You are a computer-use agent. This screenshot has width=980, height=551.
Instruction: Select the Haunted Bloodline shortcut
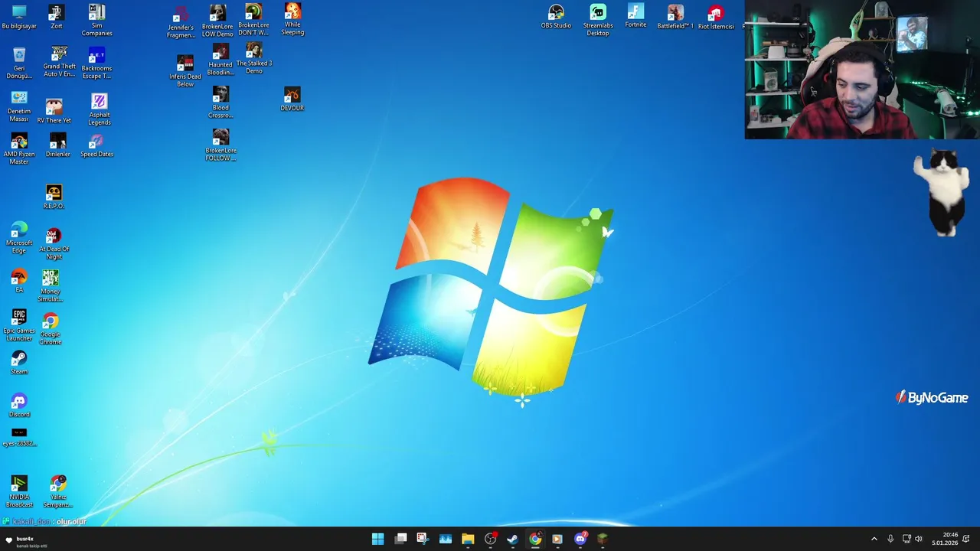[x=220, y=60]
